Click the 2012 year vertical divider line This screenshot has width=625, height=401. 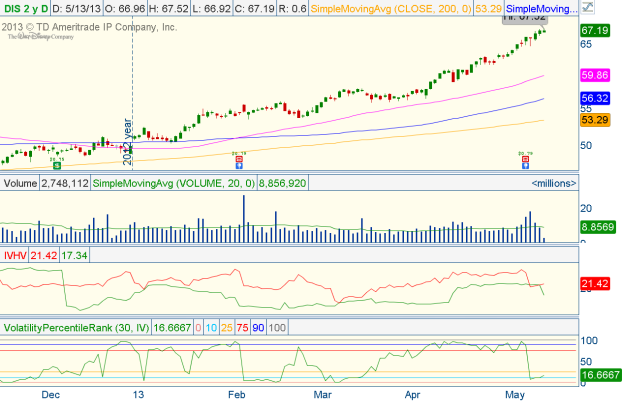coord(132,100)
